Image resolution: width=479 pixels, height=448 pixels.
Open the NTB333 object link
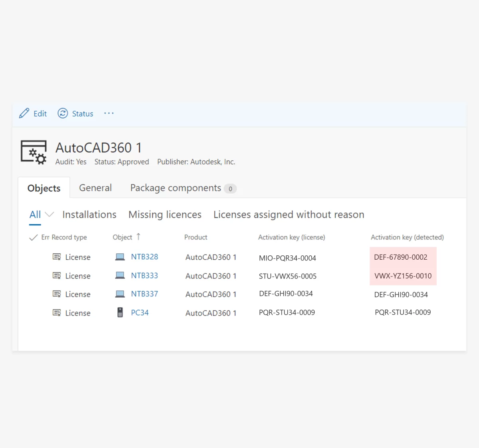coord(144,276)
